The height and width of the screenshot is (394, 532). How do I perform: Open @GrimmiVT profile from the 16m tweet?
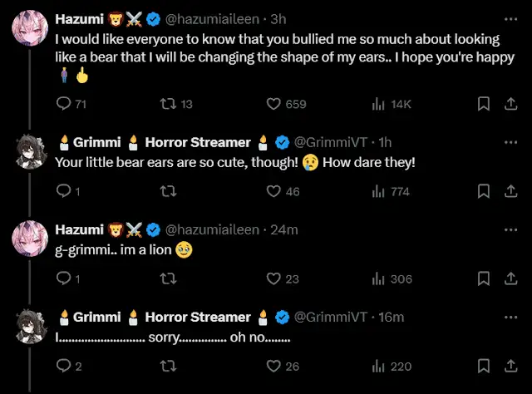tap(331, 317)
